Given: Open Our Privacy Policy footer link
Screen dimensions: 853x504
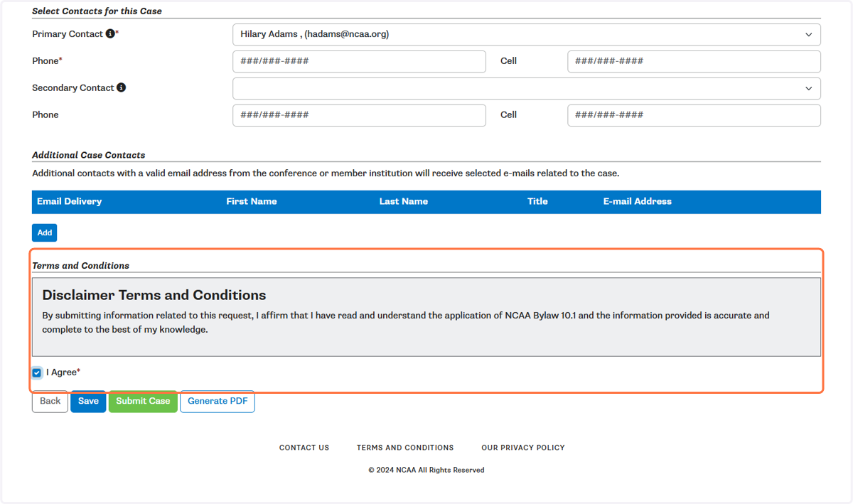Looking at the screenshot, I should coord(523,448).
